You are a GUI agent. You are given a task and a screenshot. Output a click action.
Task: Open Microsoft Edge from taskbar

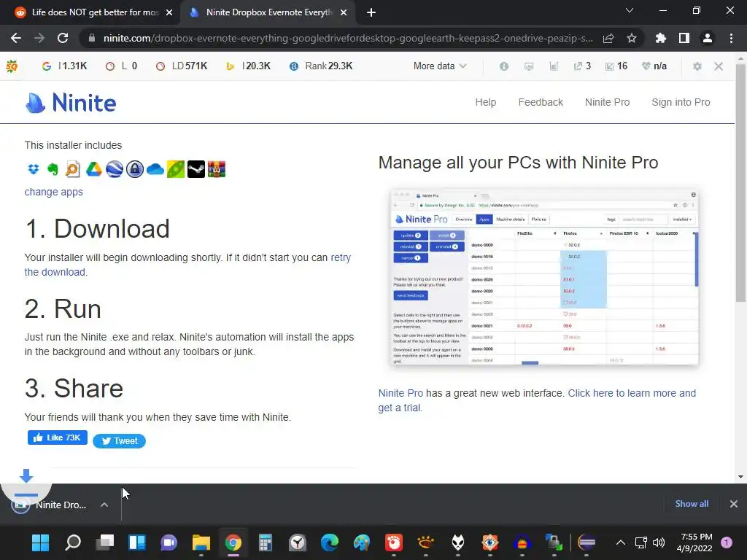pyautogui.click(x=329, y=542)
